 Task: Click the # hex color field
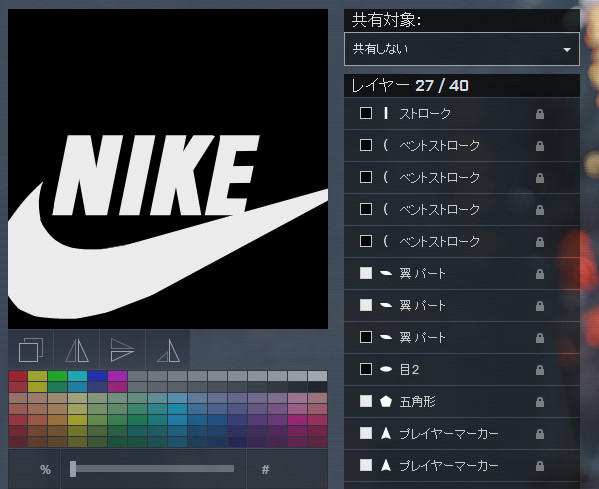click(x=287, y=470)
